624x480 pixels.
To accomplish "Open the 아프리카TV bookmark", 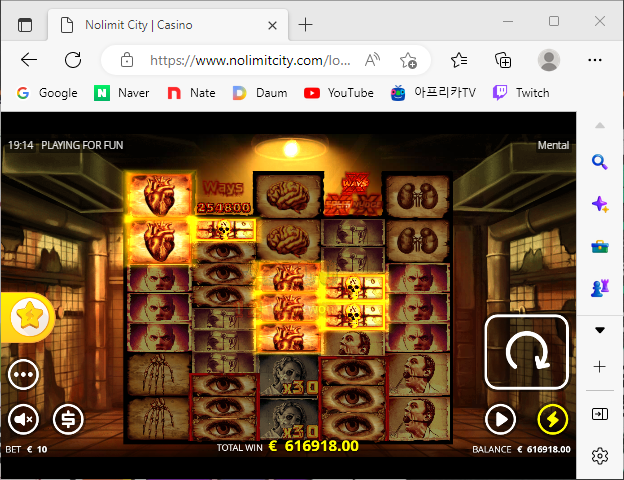I will (x=433, y=93).
